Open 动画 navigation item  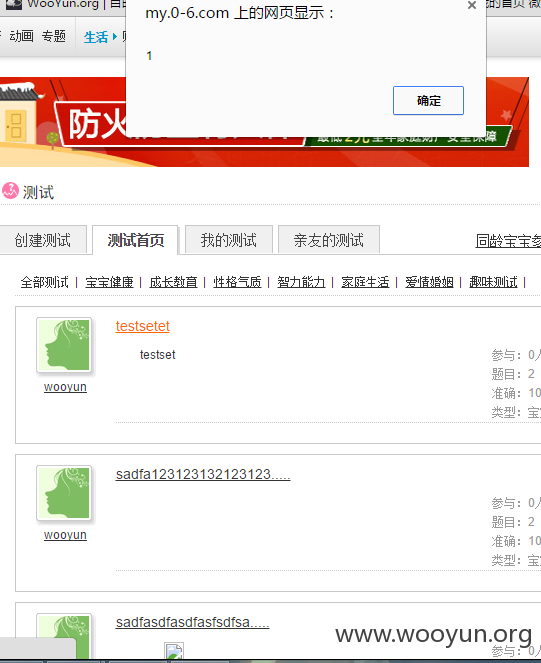point(21,36)
